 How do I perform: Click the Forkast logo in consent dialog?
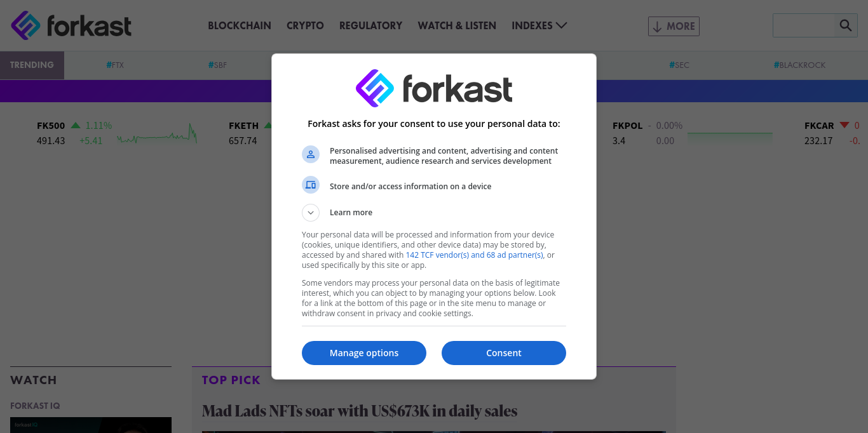point(434,88)
